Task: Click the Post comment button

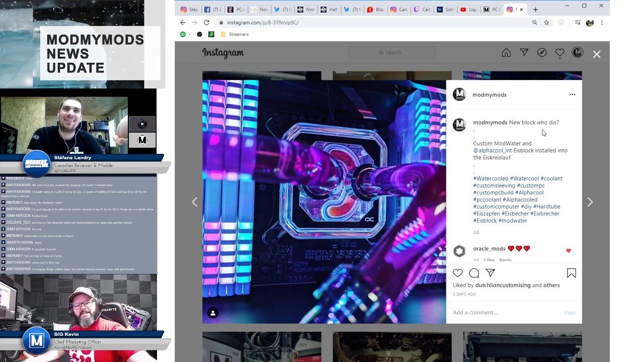Action: point(570,313)
